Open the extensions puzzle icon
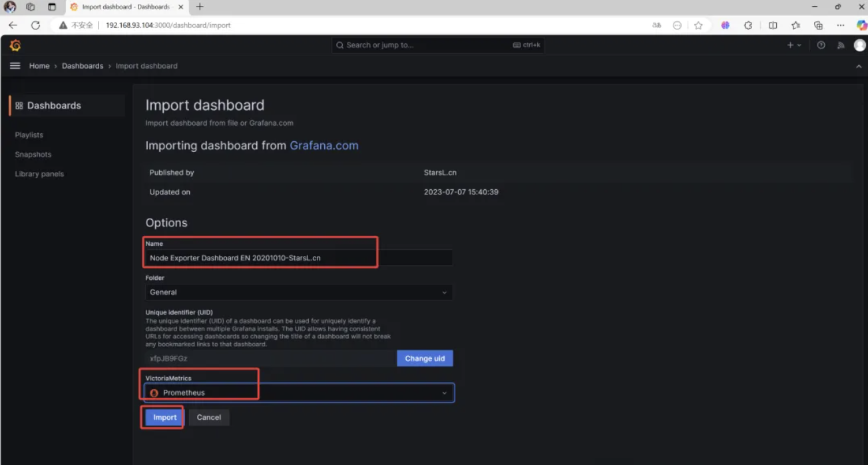Viewport: 868px width, 465px height. 748,25
